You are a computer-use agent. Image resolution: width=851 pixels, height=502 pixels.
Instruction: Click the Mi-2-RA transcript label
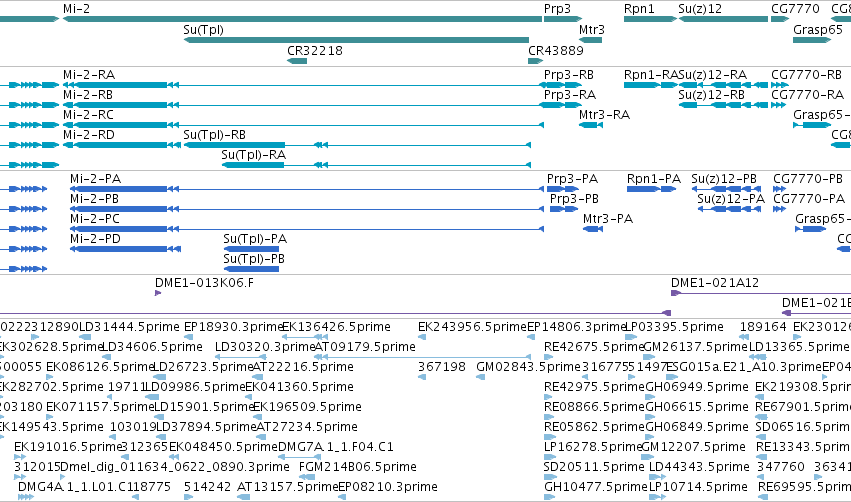tap(89, 75)
